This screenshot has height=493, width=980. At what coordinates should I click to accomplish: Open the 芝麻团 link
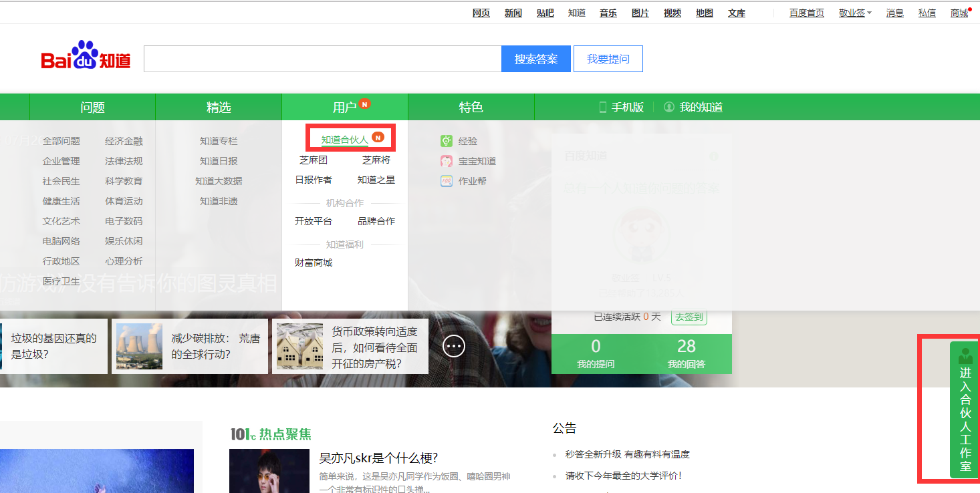[x=314, y=160]
